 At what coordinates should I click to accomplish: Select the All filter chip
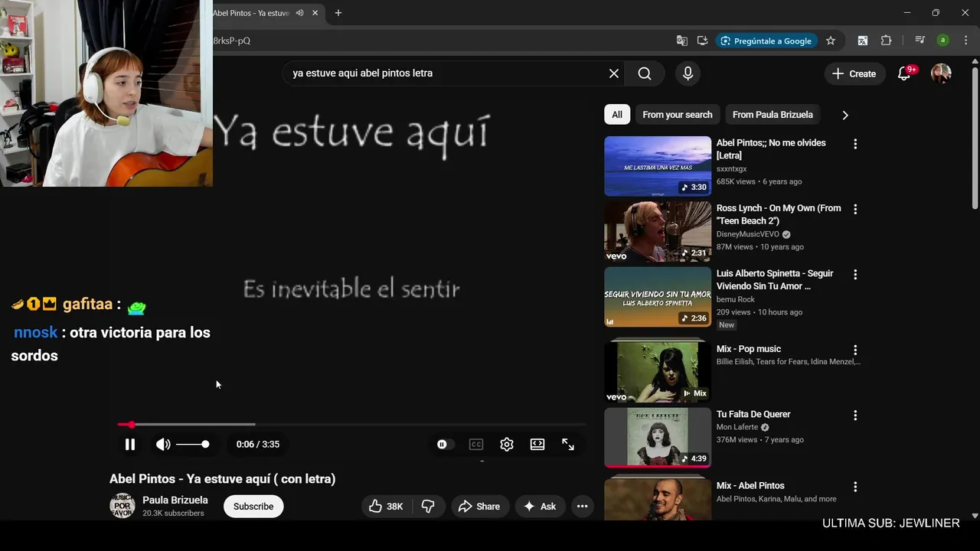[x=617, y=115]
